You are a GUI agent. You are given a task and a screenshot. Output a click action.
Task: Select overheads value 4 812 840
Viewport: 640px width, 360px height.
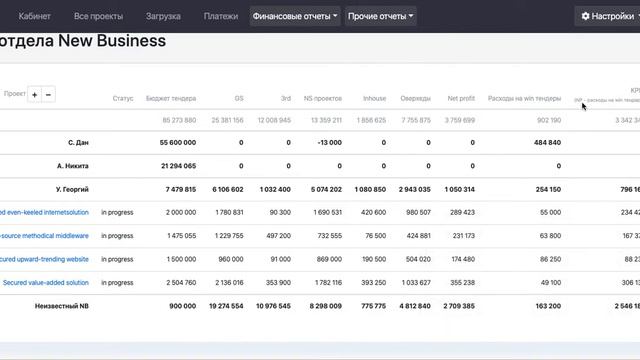pos(415,306)
